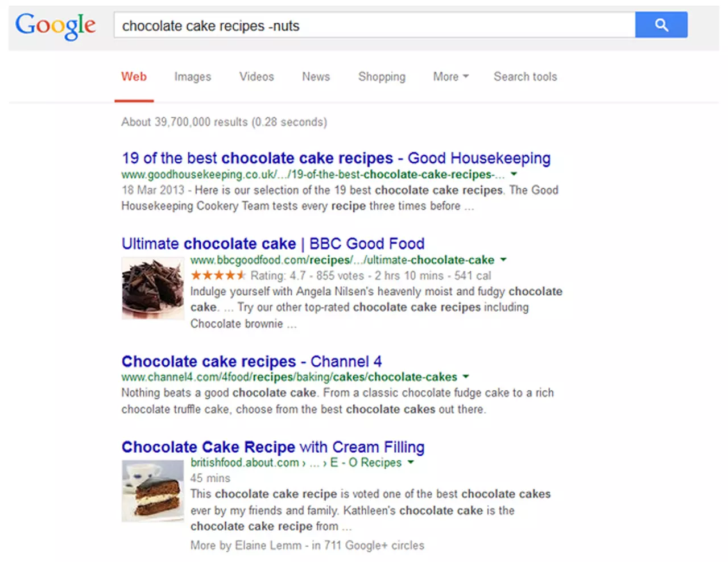Image resolution: width=728 pixels, height=562 pixels.
Task: Switch to the Videos tab
Action: tap(257, 77)
